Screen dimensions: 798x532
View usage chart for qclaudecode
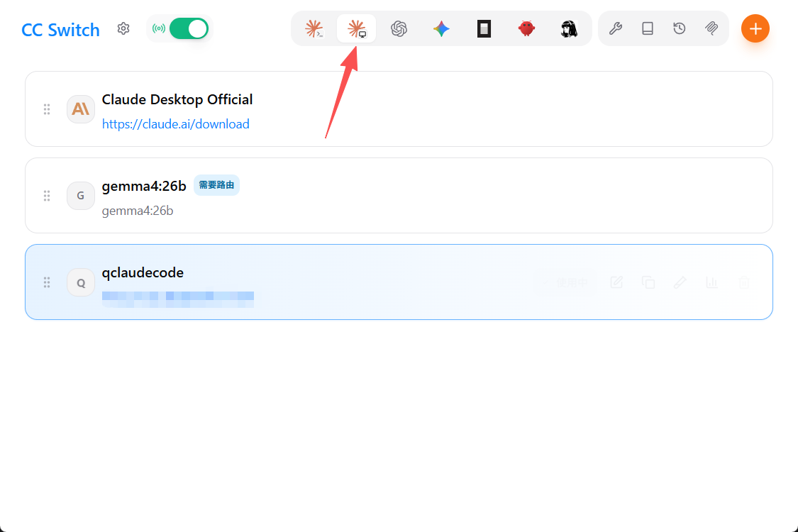[x=711, y=282]
